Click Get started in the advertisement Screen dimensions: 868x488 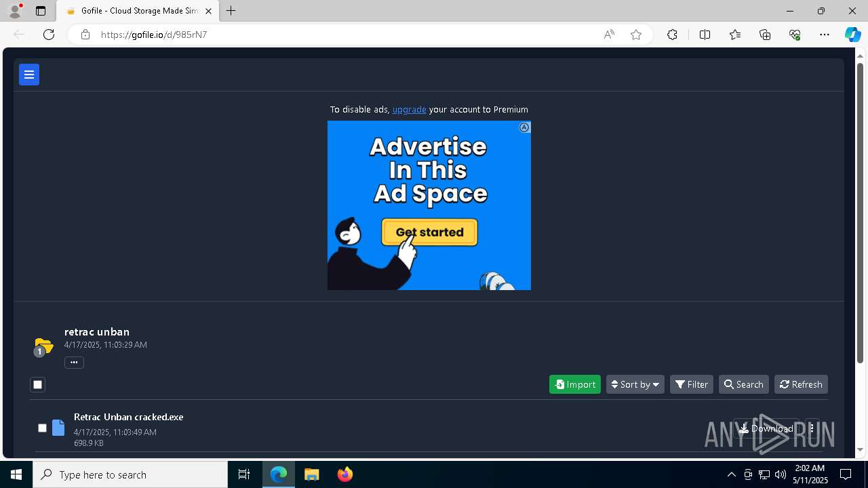point(429,232)
